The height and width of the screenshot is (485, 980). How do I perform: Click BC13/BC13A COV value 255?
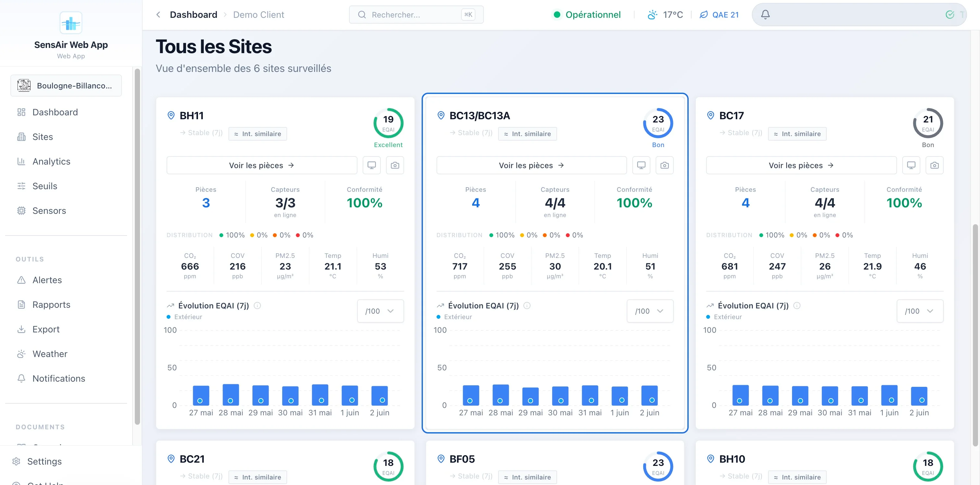click(x=507, y=266)
